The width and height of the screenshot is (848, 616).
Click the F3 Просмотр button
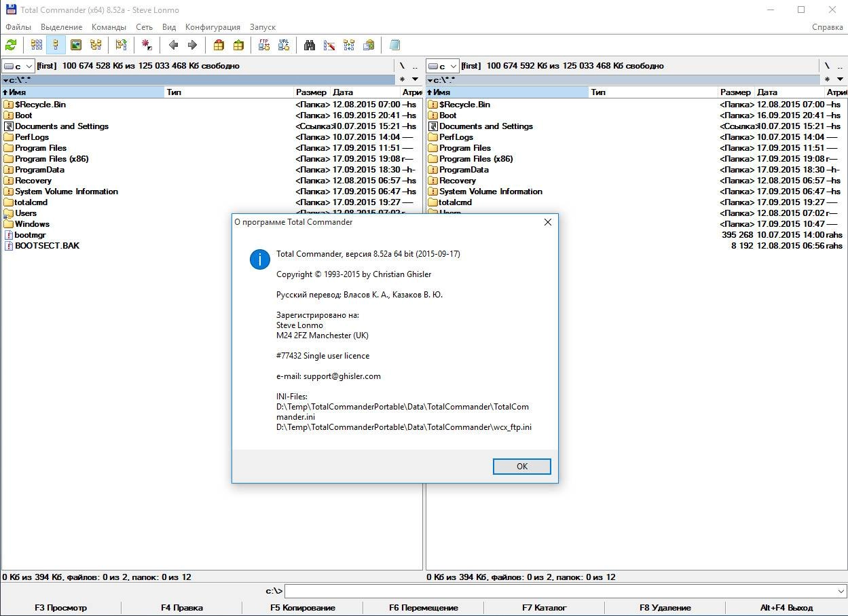pyautogui.click(x=61, y=608)
